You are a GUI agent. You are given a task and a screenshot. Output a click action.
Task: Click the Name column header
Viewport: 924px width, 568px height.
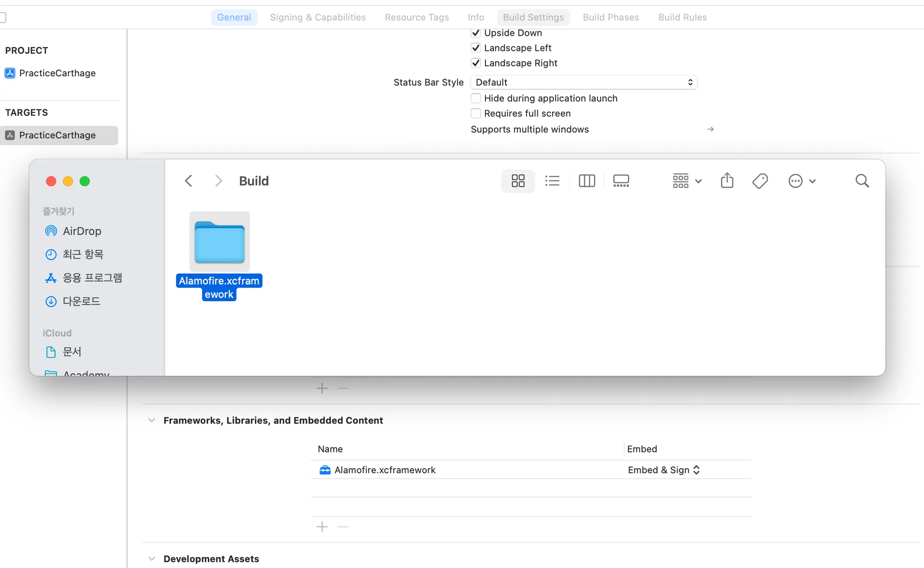pos(330,449)
